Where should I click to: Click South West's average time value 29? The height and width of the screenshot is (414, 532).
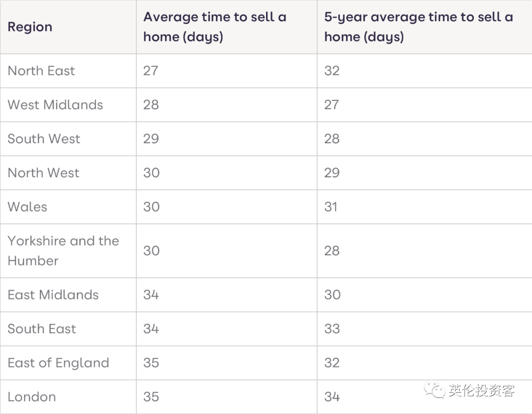click(151, 139)
